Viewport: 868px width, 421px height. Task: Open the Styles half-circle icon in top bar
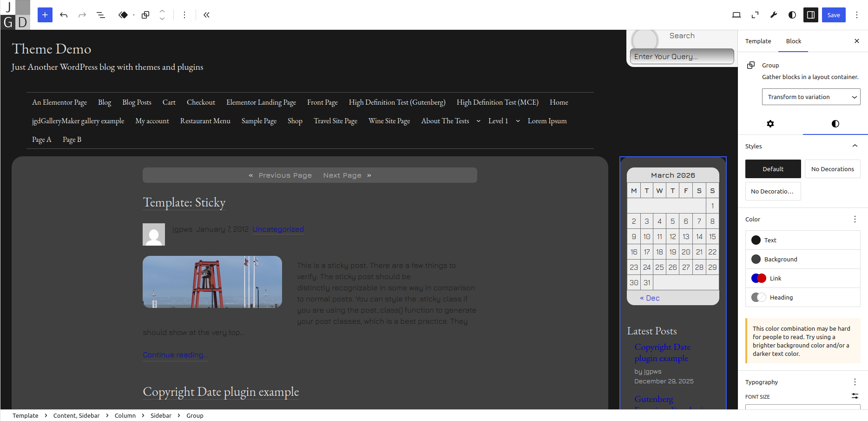coord(792,15)
